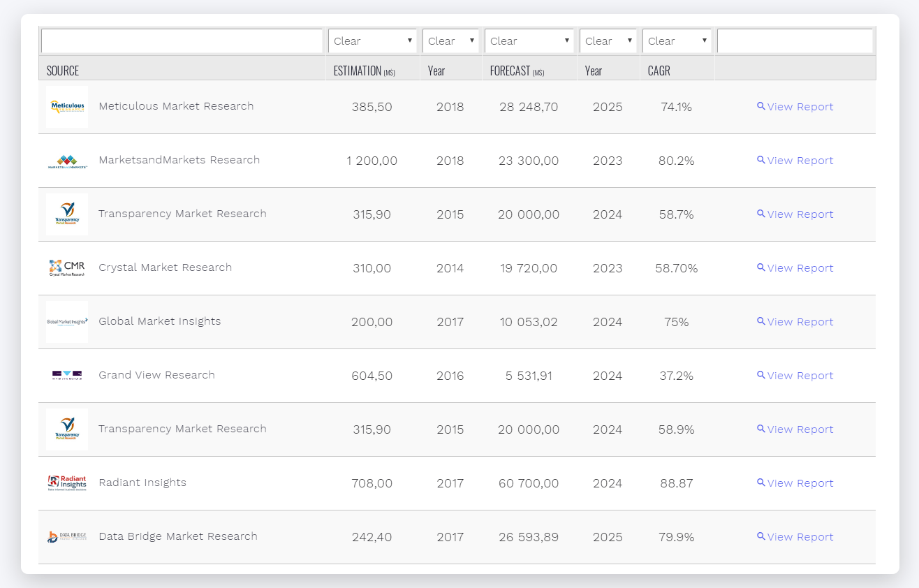The height and width of the screenshot is (588, 919).
Task: Click the FORECAST column header
Action: pos(517,71)
